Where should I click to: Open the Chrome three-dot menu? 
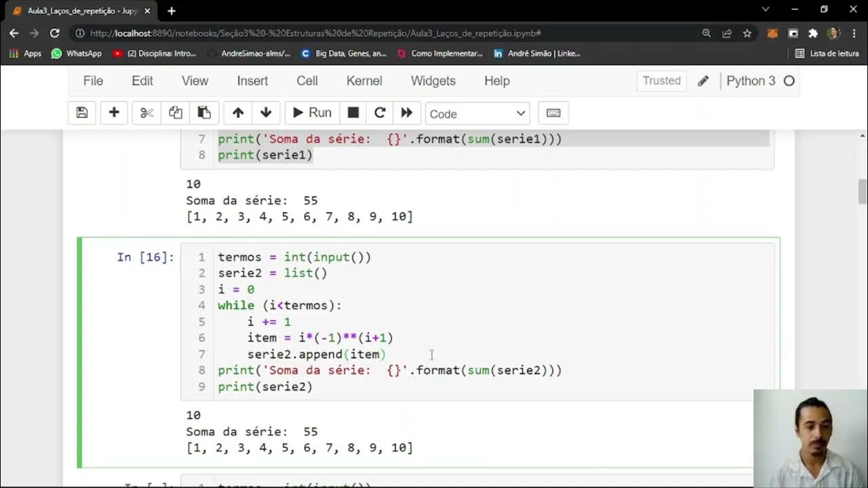coord(854,33)
